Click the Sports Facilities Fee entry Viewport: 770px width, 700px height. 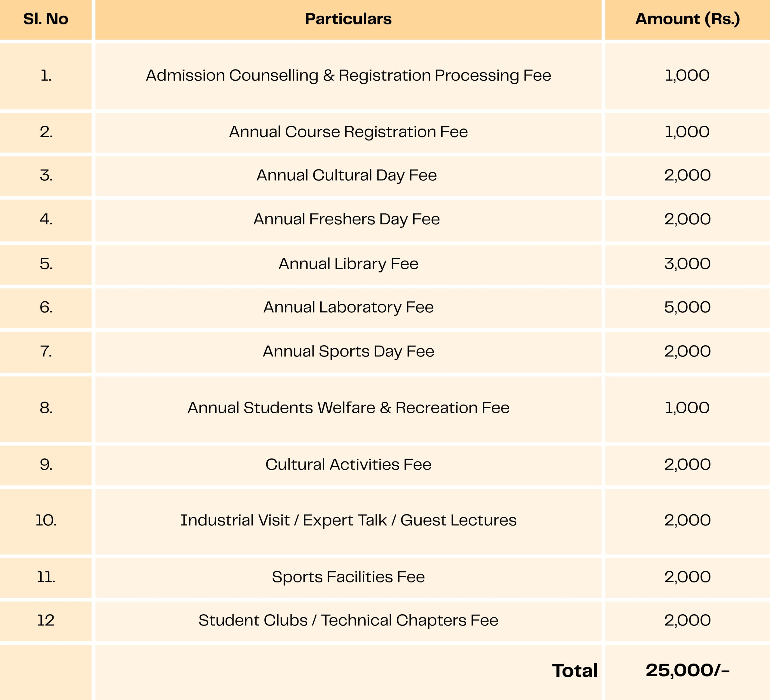[348, 577]
